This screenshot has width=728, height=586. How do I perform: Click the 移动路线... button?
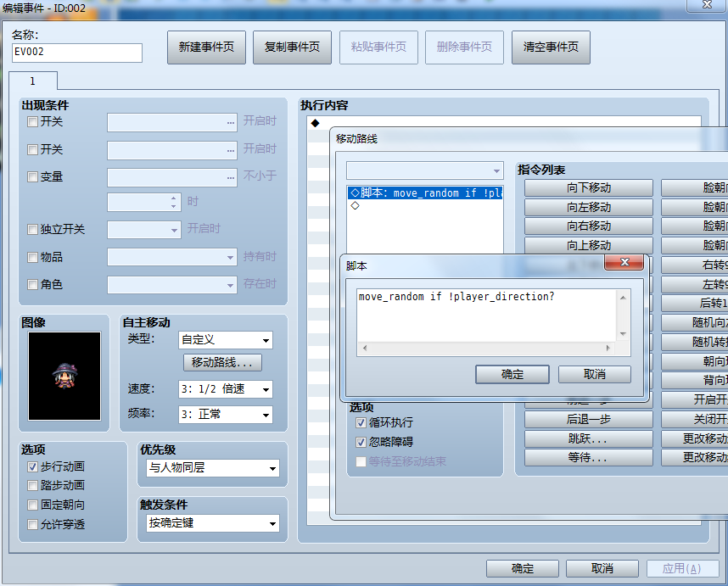(222, 362)
